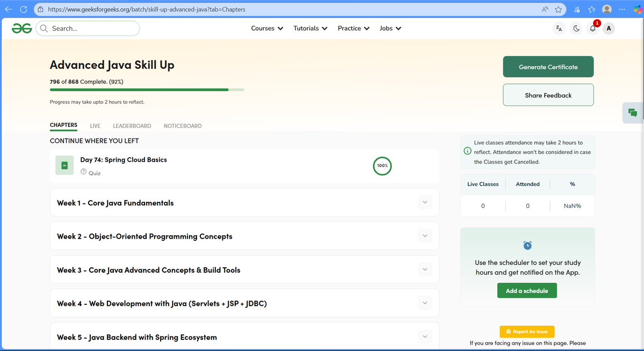644x351 pixels.
Task: Expand Week 1 Core Java Fundamentals chevron
Action: click(x=425, y=202)
